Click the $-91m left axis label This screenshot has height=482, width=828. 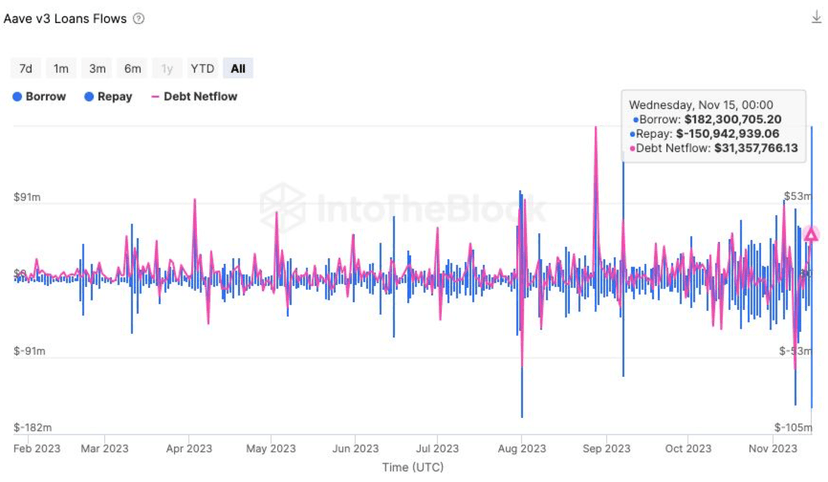click(30, 352)
